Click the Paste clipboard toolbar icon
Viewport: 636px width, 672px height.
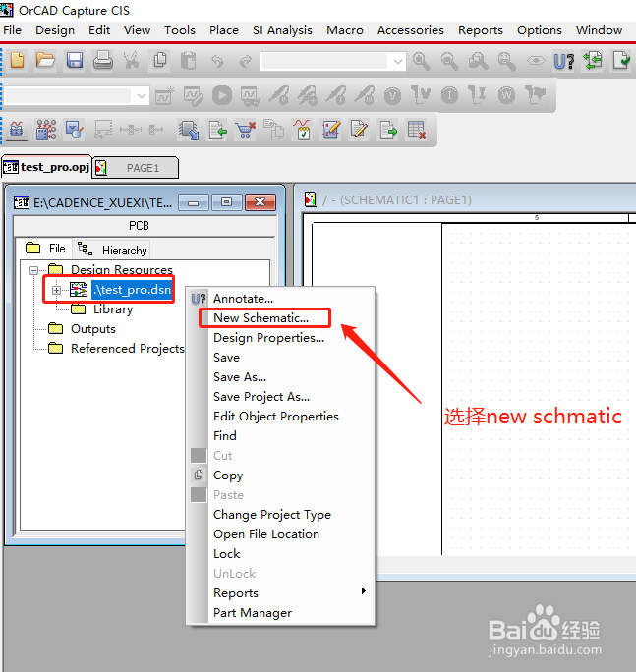189,61
